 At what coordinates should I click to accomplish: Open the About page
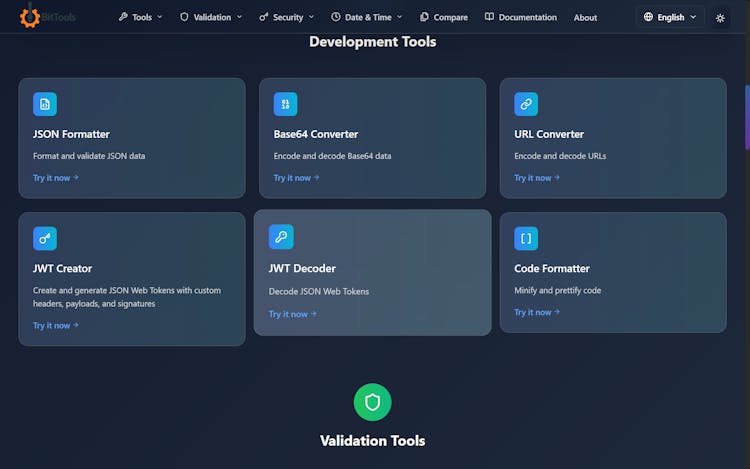coord(585,17)
